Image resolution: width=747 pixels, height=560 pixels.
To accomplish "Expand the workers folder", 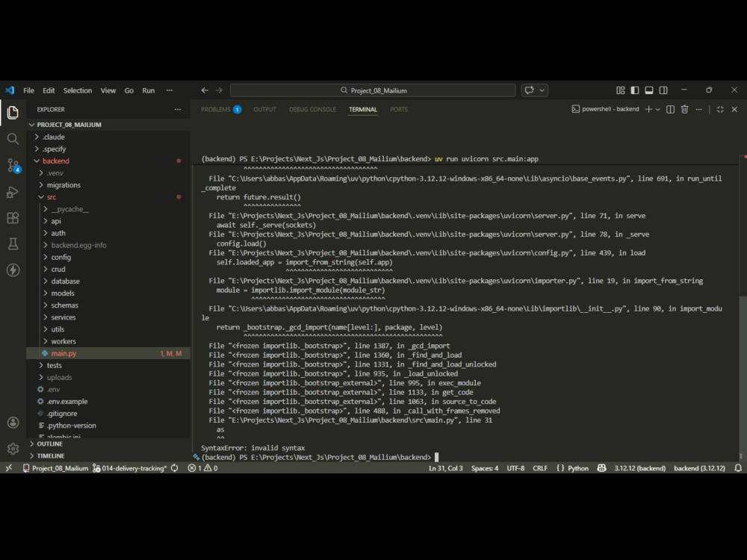I will pyautogui.click(x=108, y=341).
